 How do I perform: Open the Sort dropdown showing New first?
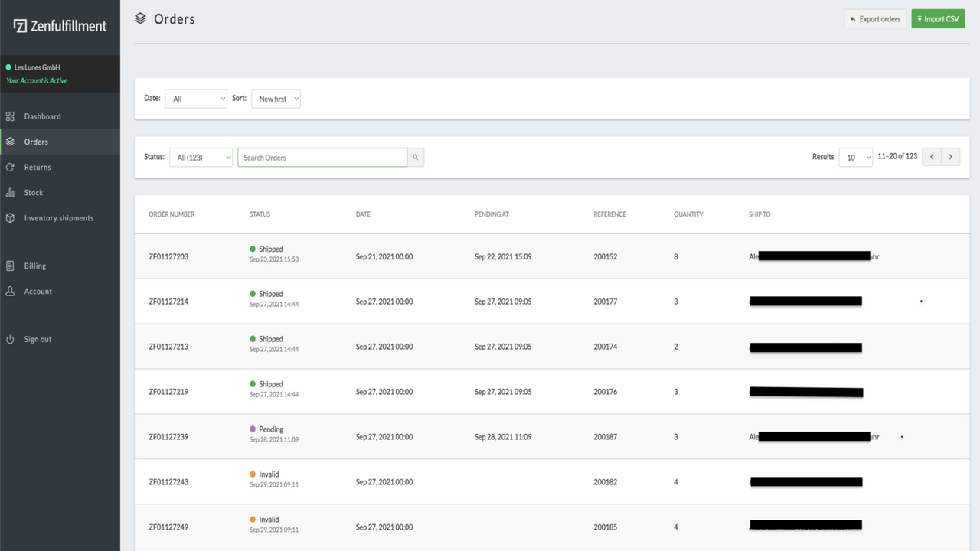point(276,99)
